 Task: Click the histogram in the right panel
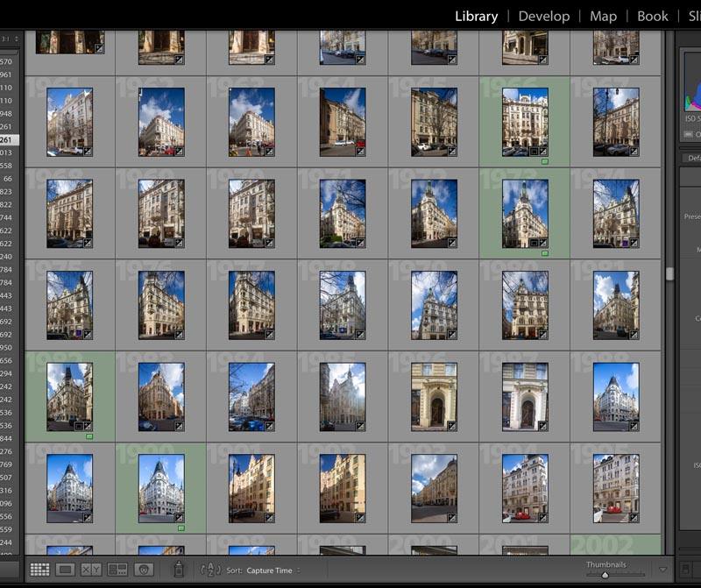pyautogui.click(x=692, y=82)
